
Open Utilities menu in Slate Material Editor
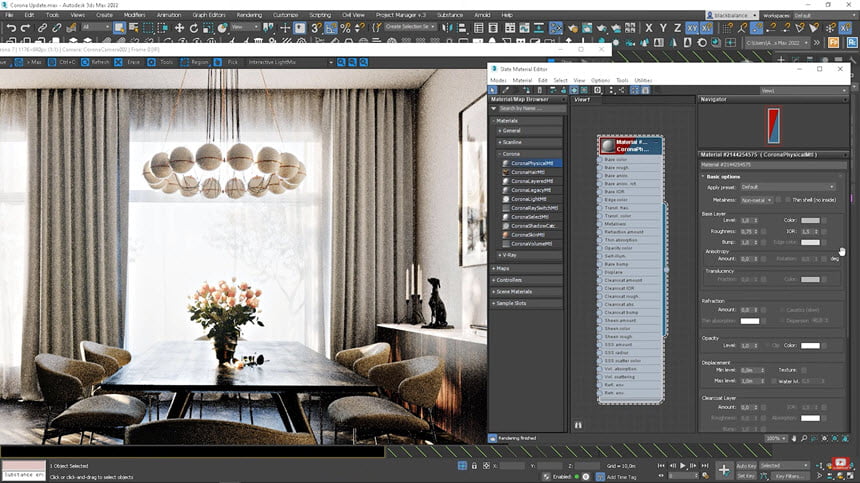(x=643, y=80)
